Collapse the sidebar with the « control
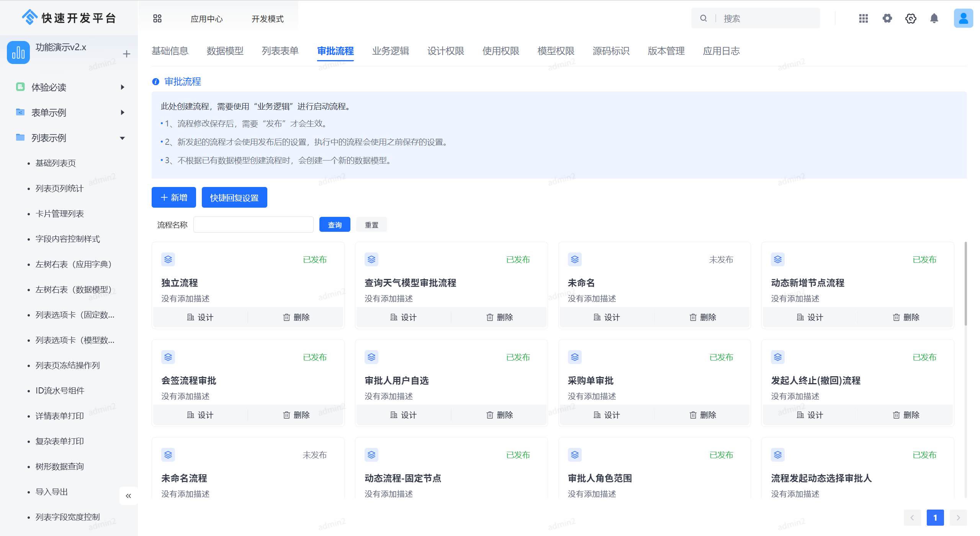 point(128,495)
